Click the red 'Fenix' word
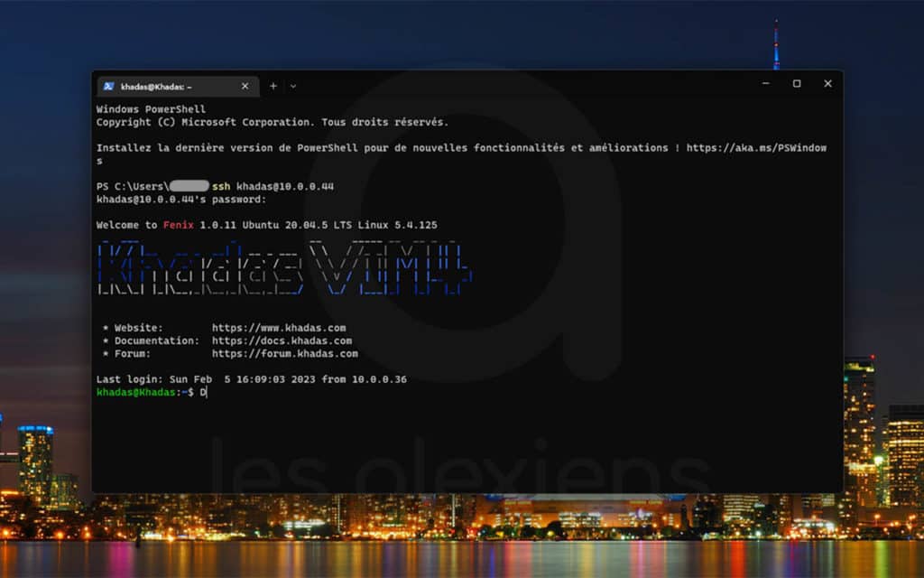 pyautogui.click(x=178, y=225)
